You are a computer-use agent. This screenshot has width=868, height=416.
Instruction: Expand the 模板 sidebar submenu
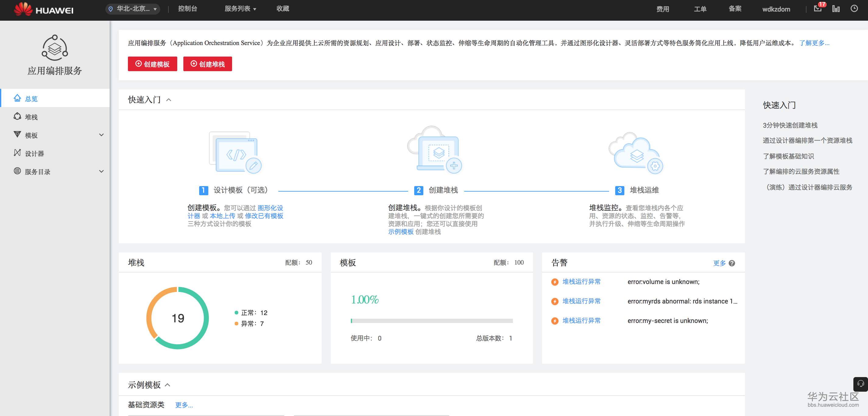(x=101, y=135)
